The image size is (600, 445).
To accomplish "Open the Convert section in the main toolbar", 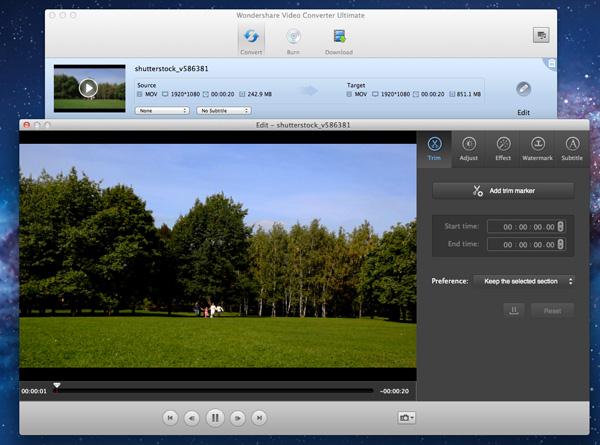I will point(251,41).
